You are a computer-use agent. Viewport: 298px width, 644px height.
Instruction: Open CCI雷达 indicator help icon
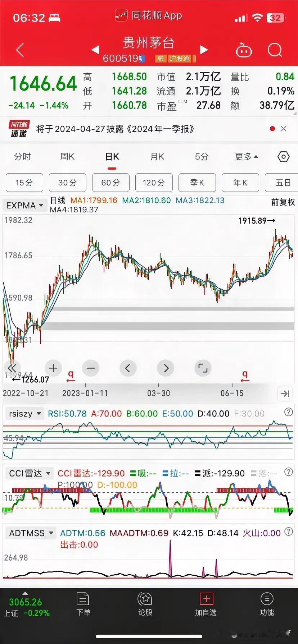pyautogui.click(x=288, y=472)
